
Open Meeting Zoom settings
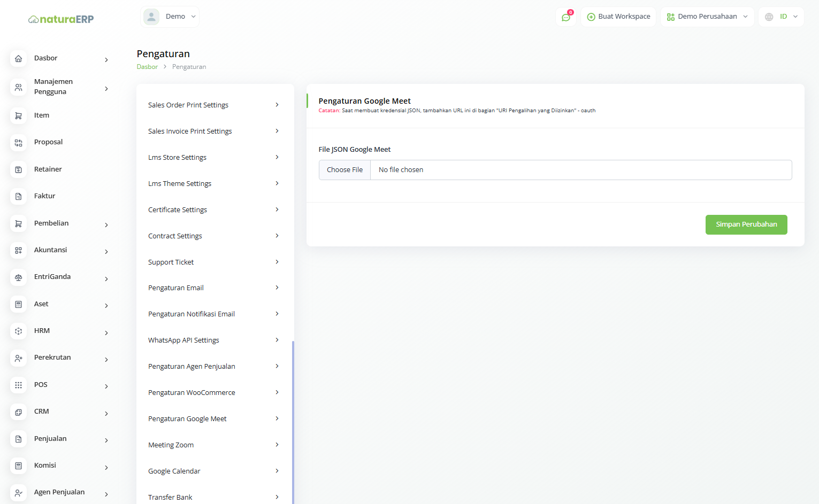214,445
